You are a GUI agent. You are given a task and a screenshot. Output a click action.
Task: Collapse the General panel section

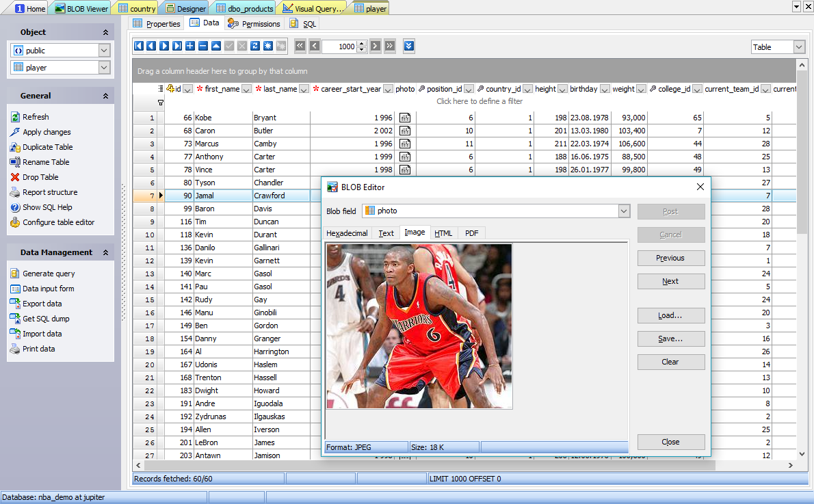105,96
